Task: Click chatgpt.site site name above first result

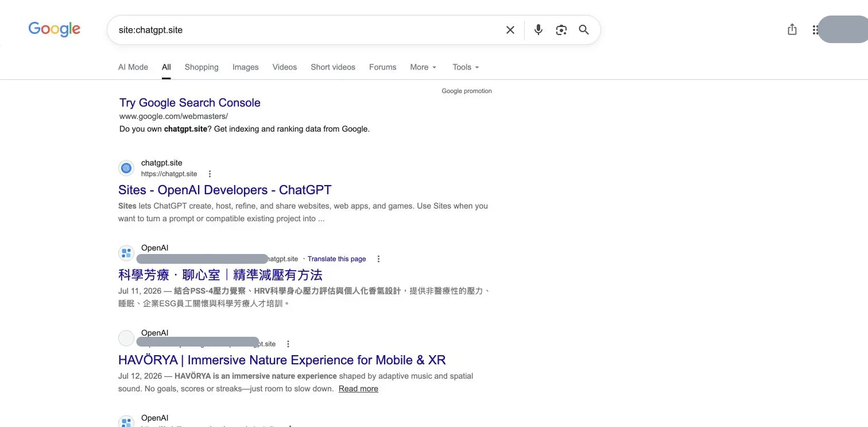Action: [x=162, y=163]
